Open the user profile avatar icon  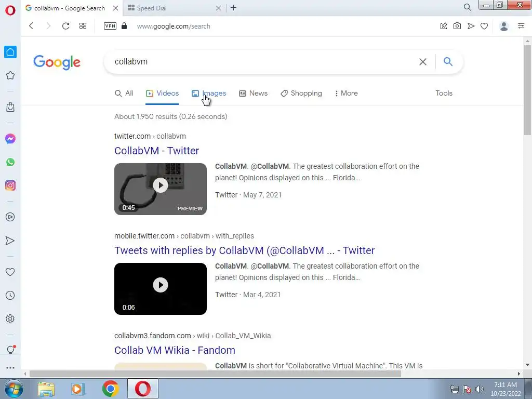point(504,26)
